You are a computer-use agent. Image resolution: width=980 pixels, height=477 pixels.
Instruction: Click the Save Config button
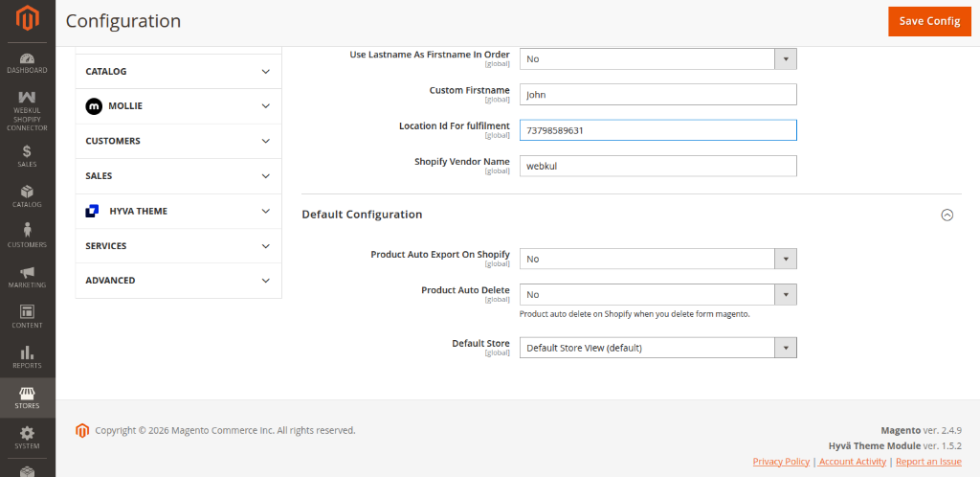(x=929, y=21)
